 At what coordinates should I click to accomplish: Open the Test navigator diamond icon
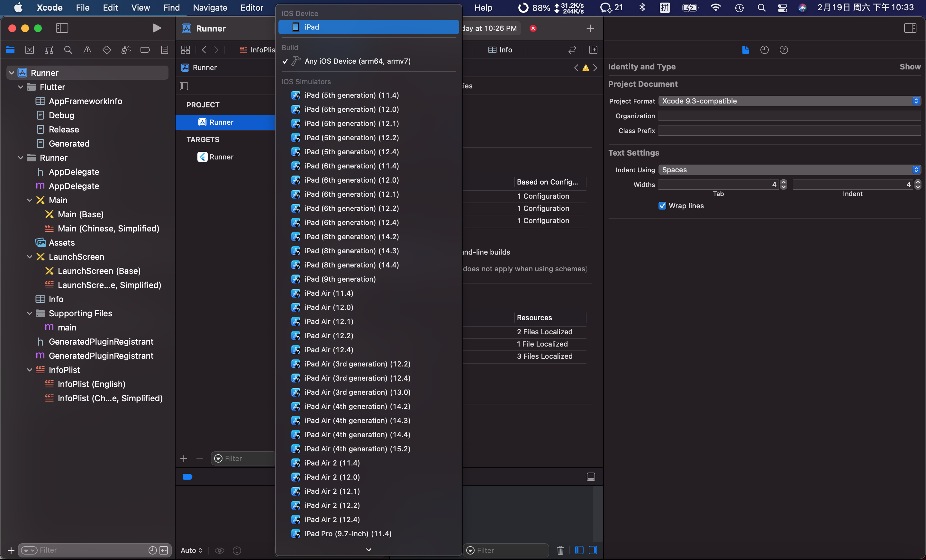(x=107, y=50)
